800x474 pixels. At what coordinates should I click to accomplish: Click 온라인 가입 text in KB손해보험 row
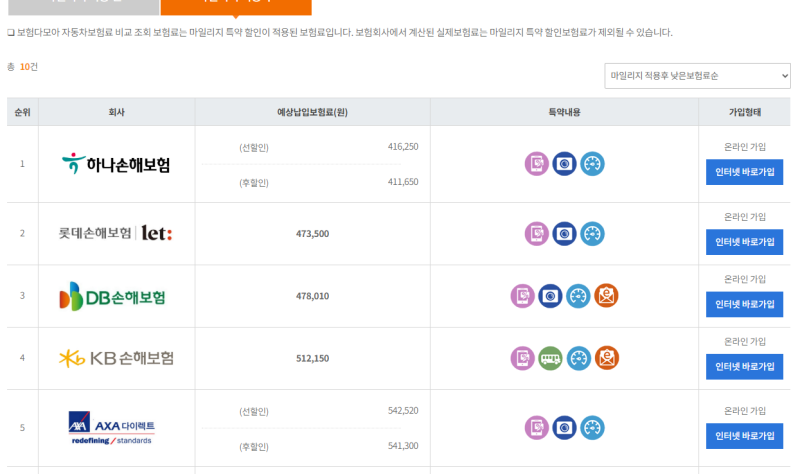[744, 341]
